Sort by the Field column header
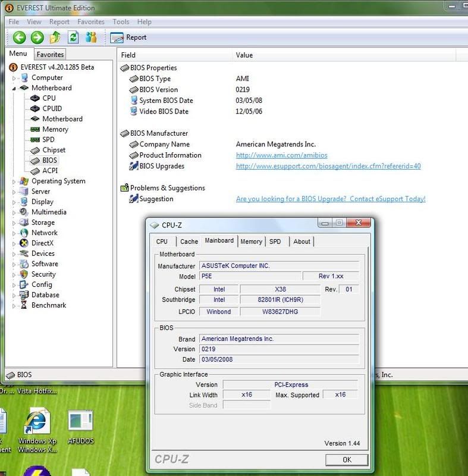 coord(175,55)
